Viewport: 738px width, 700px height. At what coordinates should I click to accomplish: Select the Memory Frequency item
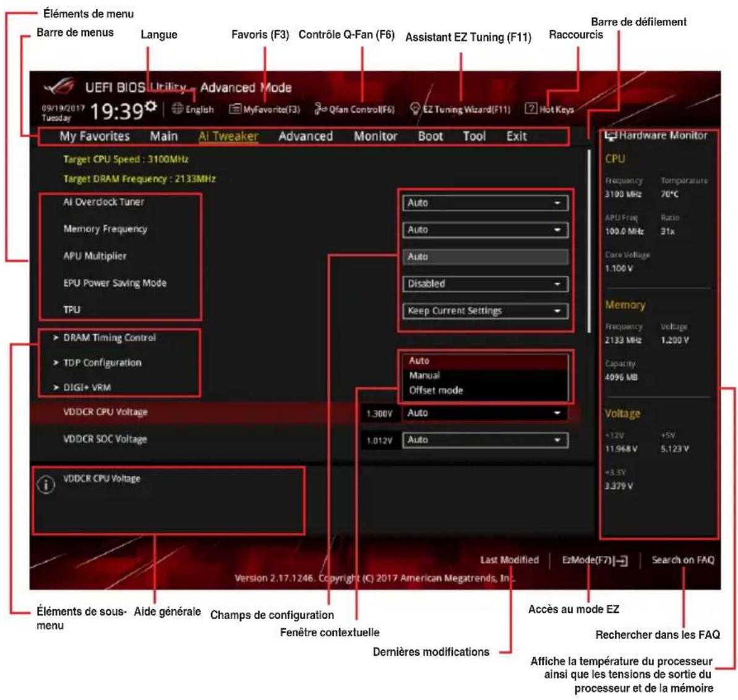[105, 229]
